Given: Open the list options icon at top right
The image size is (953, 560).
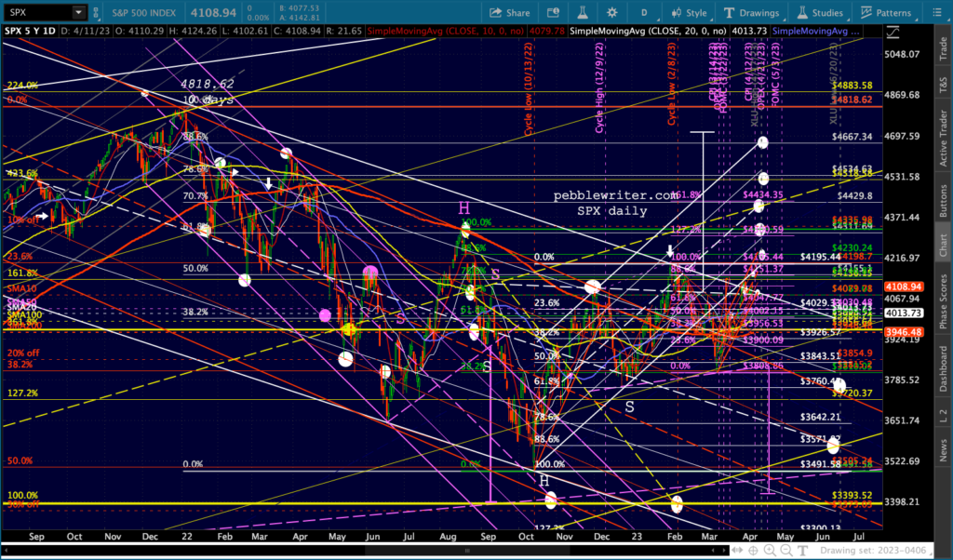Looking at the screenshot, I should pyautogui.click(x=937, y=12).
